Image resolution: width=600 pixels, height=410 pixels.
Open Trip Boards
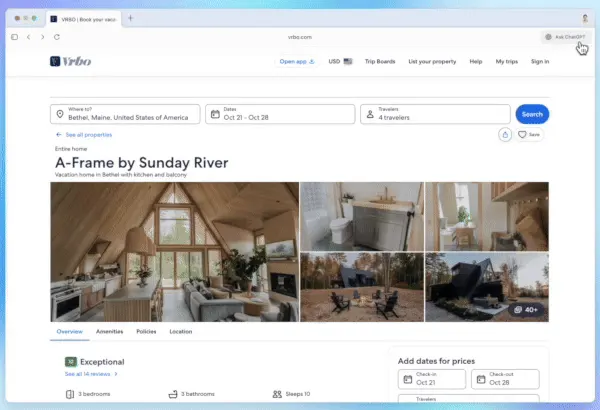tap(380, 61)
